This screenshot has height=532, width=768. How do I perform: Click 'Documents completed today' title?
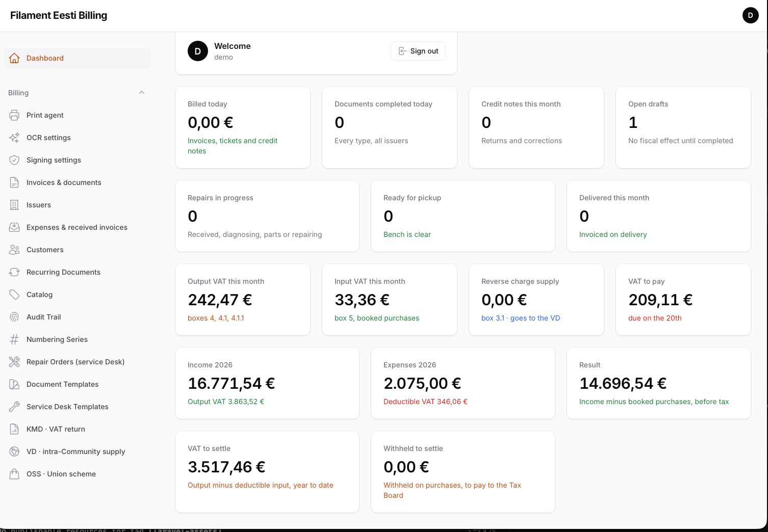pos(383,104)
